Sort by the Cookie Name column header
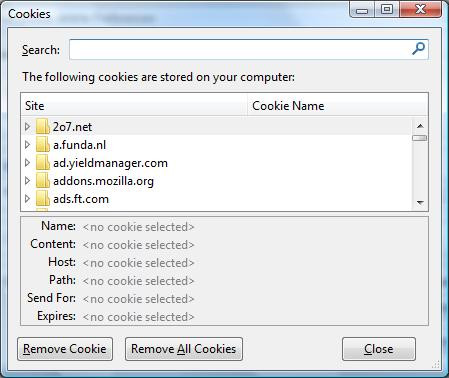This screenshot has height=378, width=449. pos(338,105)
